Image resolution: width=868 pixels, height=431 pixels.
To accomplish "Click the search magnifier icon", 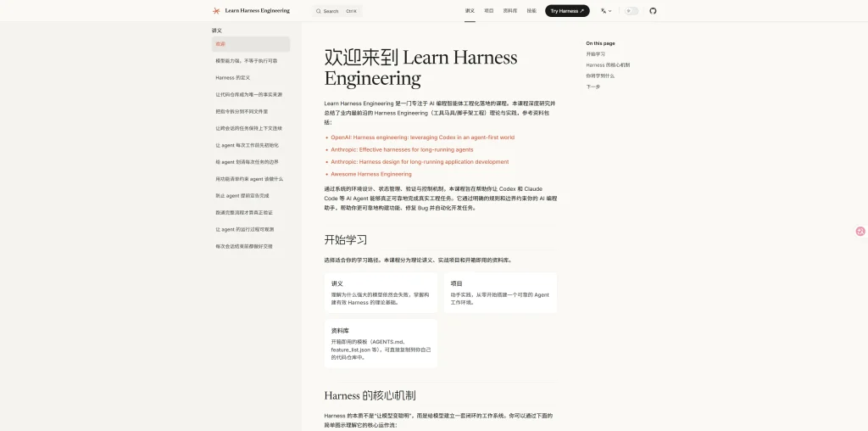I will point(319,11).
